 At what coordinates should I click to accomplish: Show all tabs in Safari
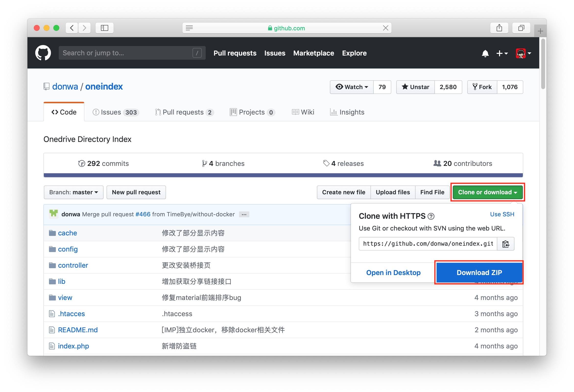(x=521, y=28)
